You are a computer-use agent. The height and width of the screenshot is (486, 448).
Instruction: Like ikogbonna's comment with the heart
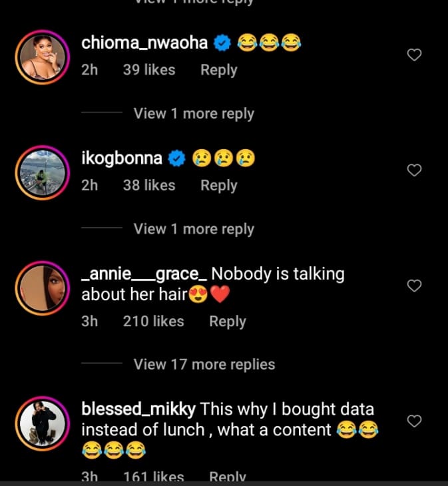[414, 170]
